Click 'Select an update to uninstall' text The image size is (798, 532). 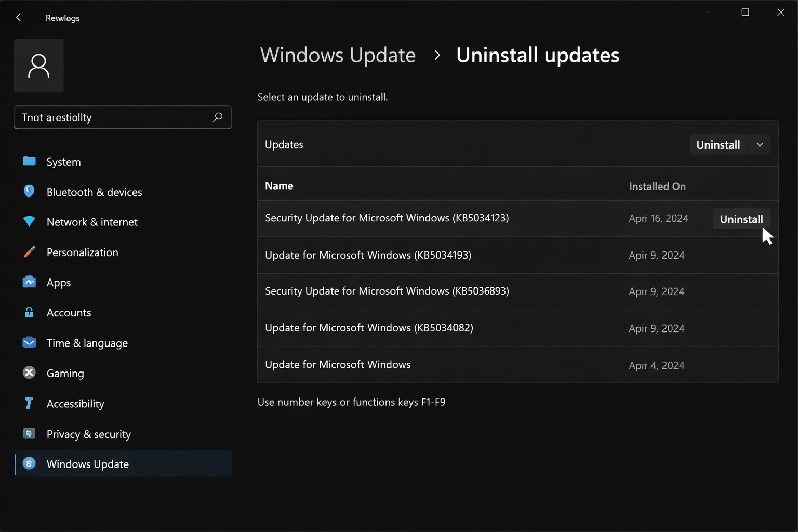click(323, 97)
